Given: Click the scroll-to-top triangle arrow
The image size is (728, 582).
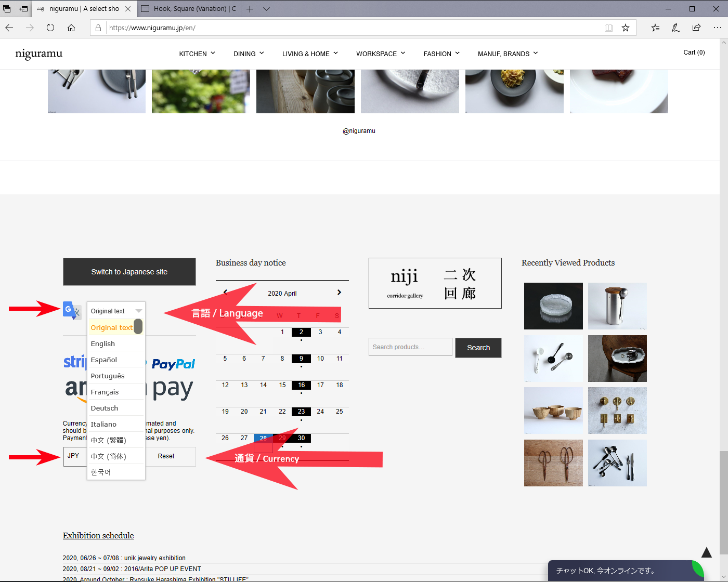Looking at the screenshot, I should [x=706, y=552].
